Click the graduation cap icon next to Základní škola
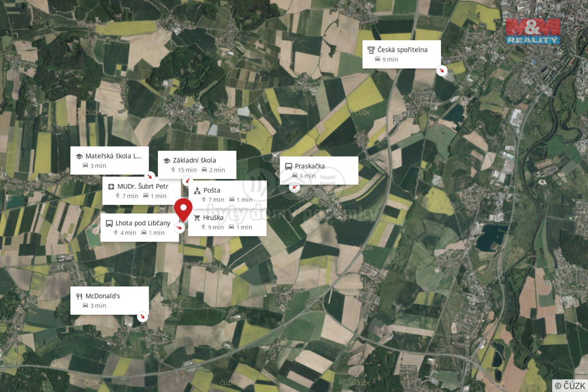588x392 pixels. click(167, 160)
